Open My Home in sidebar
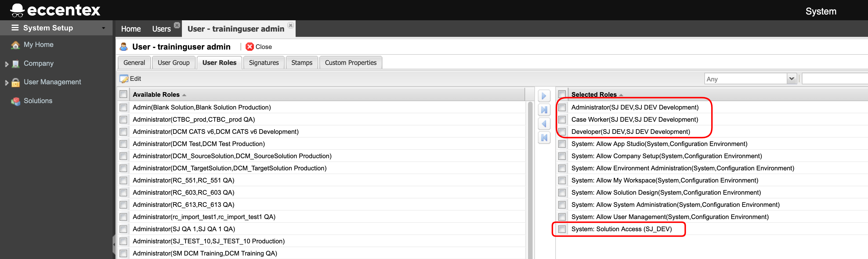Image resolution: width=868 pixels, height=259 pixels. click(x=38, y=45)
